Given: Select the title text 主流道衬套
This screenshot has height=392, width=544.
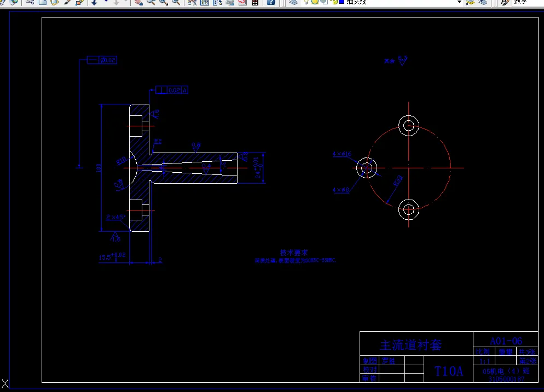Looking at the screenshot, I should [x=411, y=345].
